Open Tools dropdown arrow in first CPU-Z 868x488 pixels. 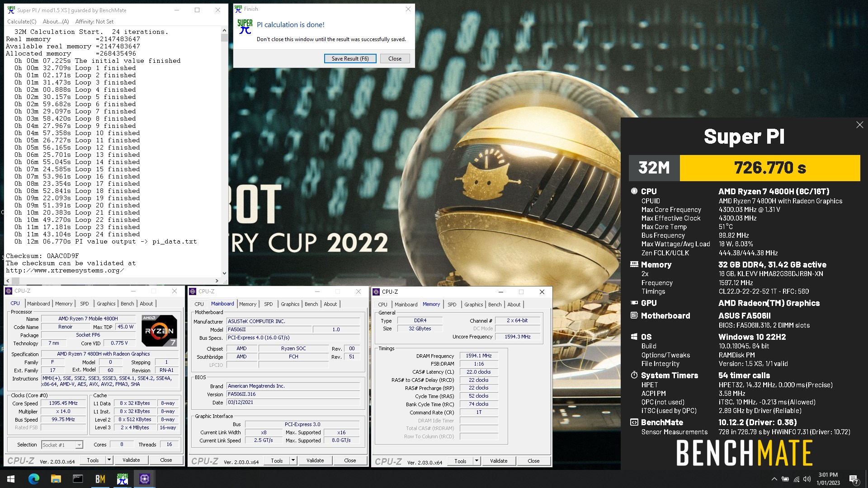pos(109,460)
